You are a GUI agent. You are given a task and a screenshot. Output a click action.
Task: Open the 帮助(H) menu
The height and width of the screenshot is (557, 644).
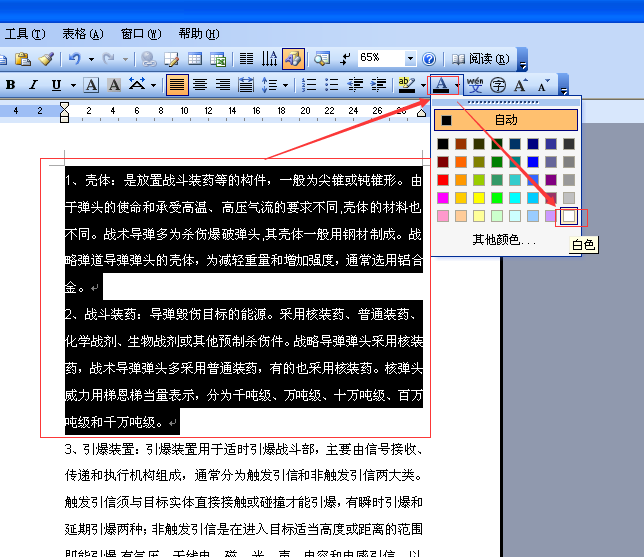click(x=199, y=34)
